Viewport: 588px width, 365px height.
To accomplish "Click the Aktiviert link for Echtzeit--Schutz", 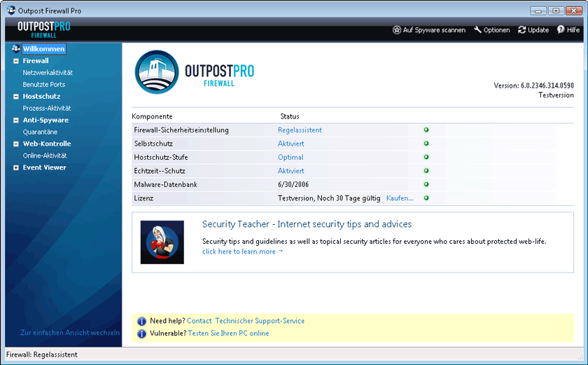I will [291, 171].
